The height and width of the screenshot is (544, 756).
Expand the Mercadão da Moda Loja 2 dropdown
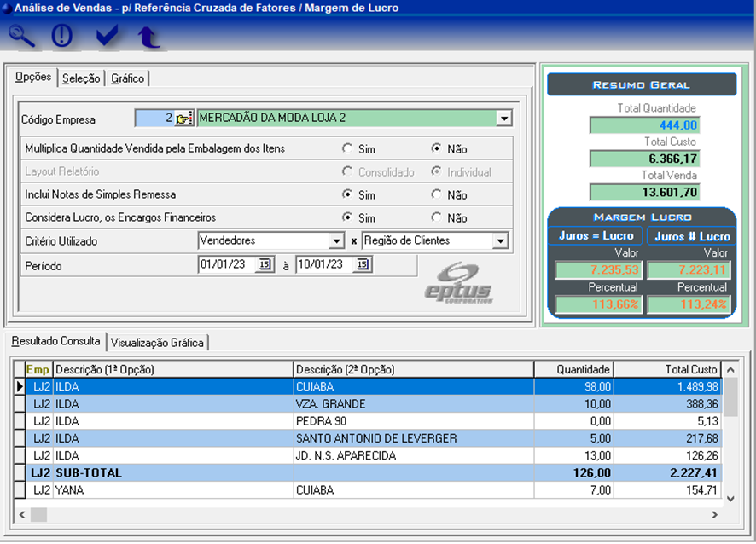pos(503,119)
